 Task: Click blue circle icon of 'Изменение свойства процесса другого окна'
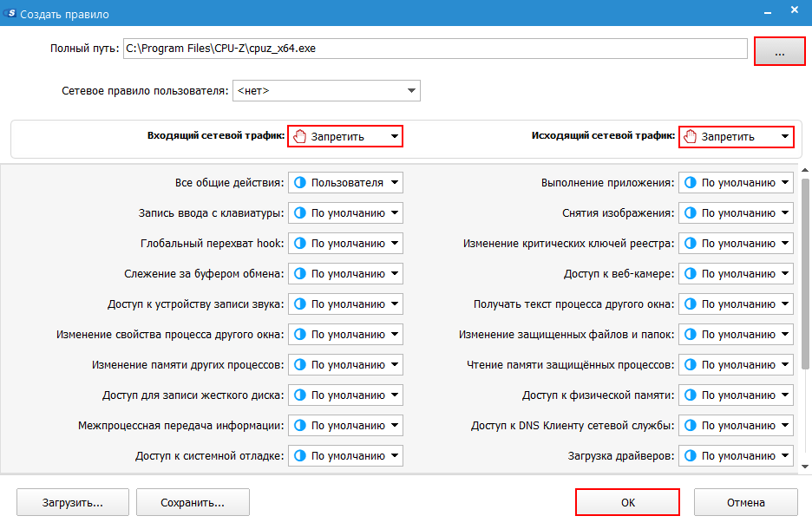click(x=300, y=335)
